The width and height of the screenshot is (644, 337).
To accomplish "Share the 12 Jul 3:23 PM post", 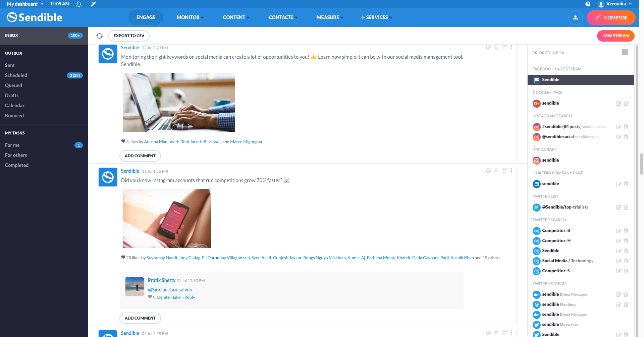I will 504,47.
